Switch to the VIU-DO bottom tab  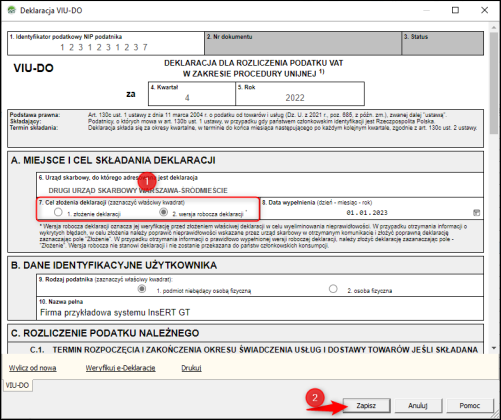(17, 385)
